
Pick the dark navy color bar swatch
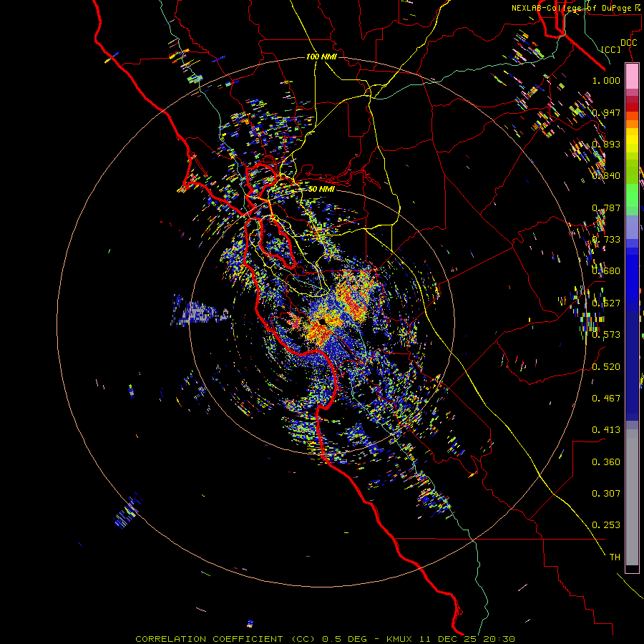632,366
